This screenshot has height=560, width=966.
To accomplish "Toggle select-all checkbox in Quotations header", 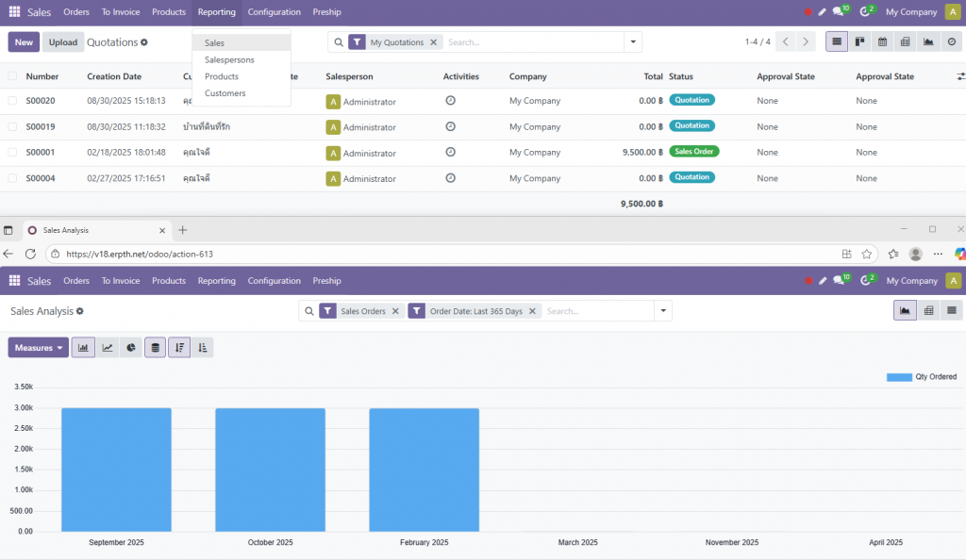I will [x=12, y=76].
